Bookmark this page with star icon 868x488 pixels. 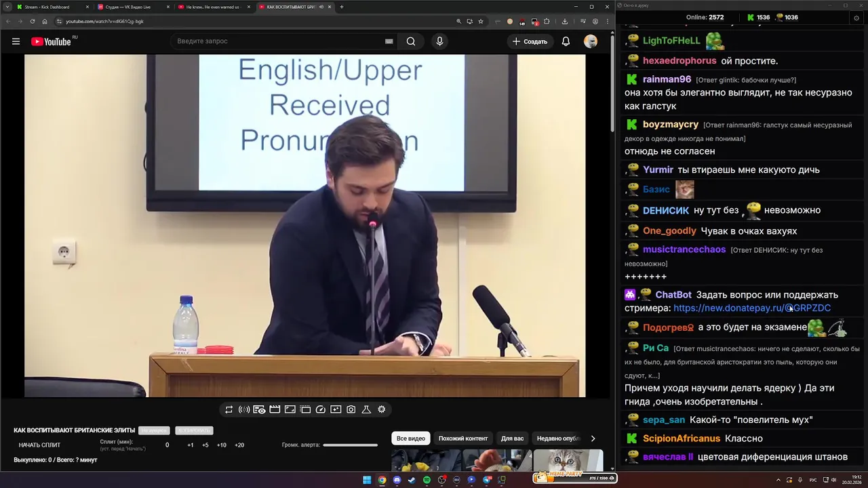481,21
